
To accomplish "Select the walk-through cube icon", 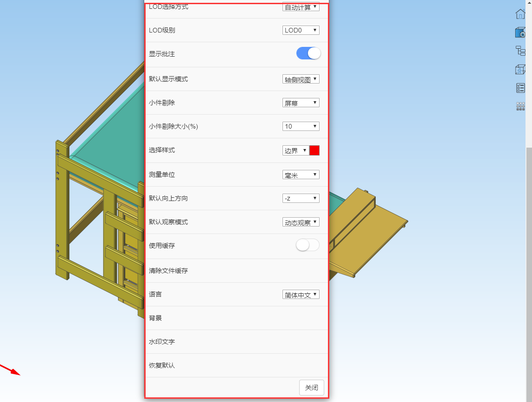I will (x=520, y=70).
